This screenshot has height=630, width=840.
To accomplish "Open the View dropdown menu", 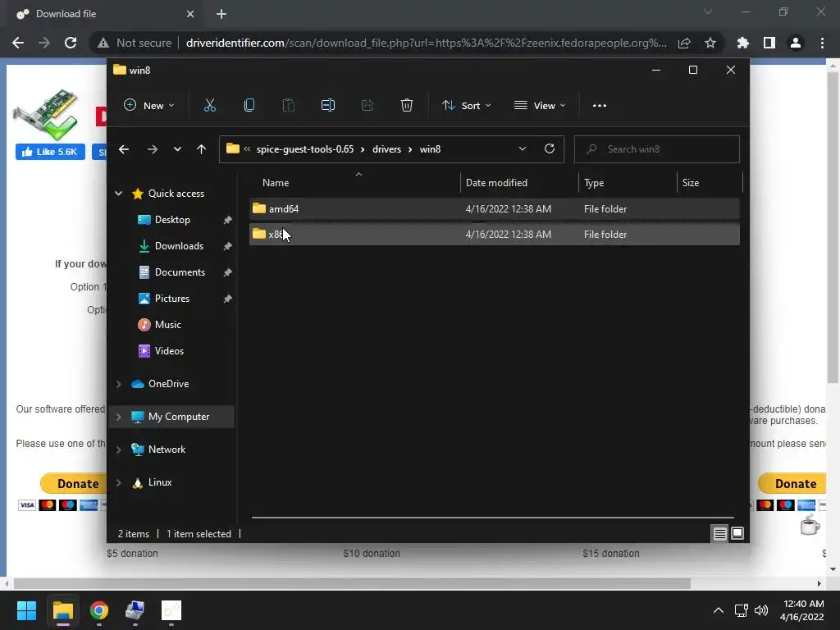I will point(540,106).
